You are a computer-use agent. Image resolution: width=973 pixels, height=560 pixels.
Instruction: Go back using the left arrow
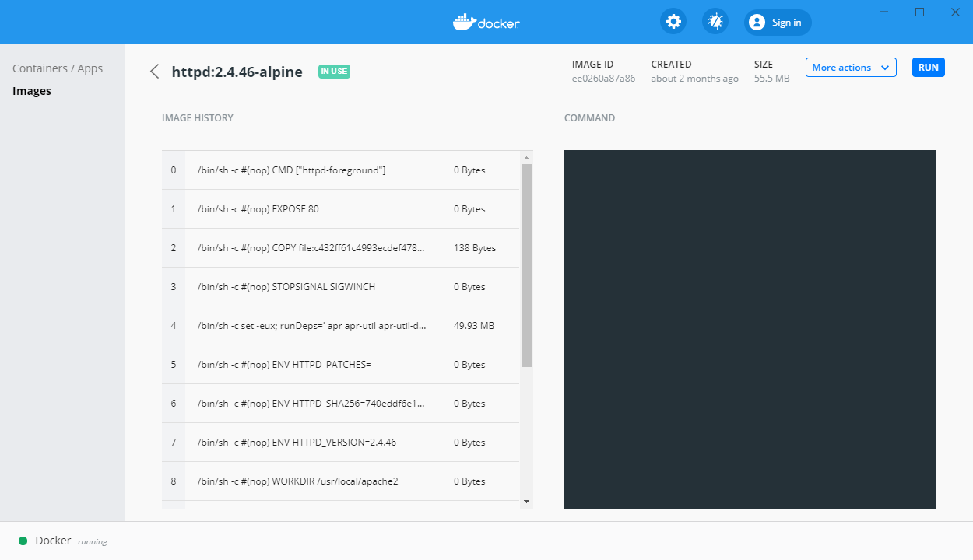154,72
